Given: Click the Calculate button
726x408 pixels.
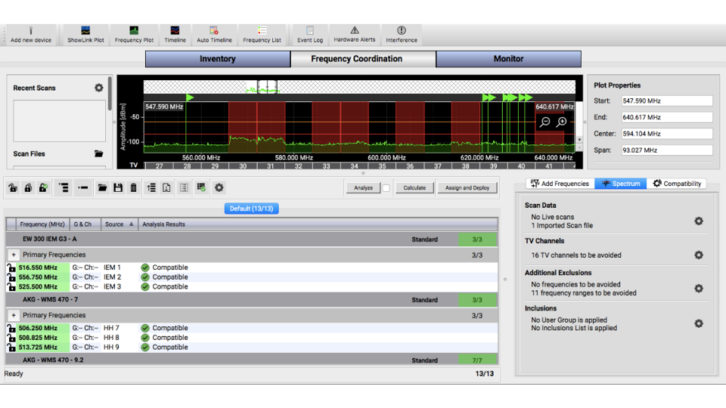Looking at the screenshot, I should point(414,187).
